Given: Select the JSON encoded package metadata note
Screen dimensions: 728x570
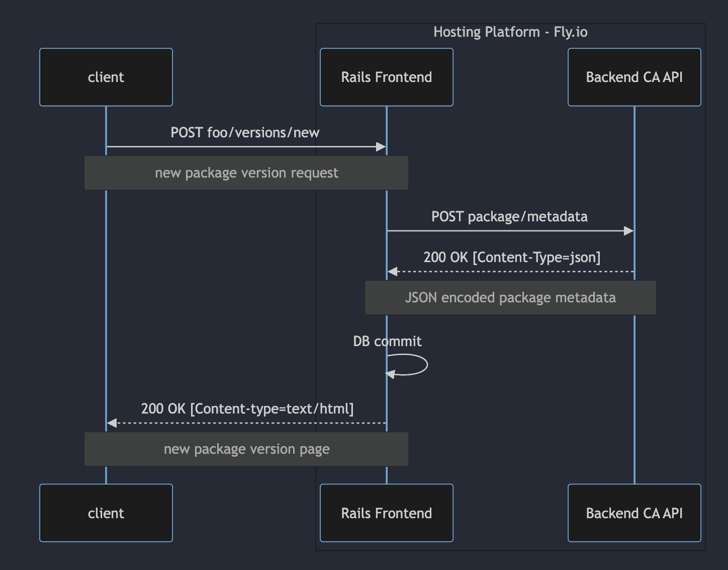Looking at the screenshot, I should pyautogui.click(x=510, y=297).
